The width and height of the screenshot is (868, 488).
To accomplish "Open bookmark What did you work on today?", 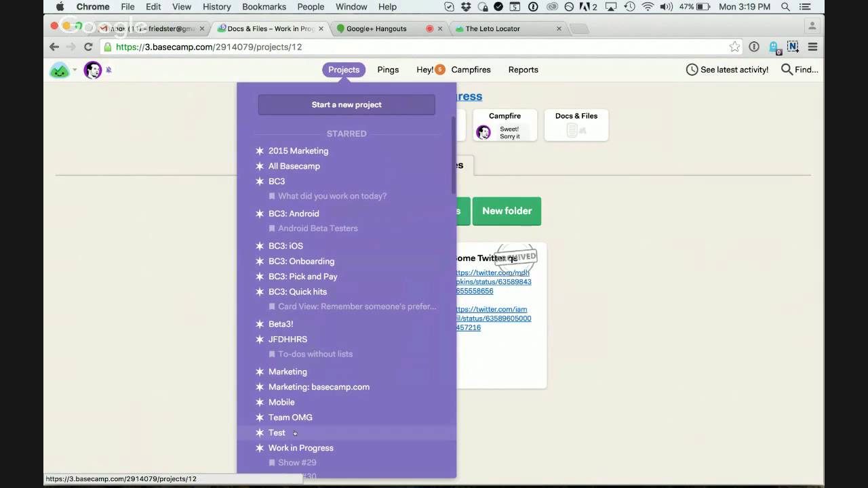I will [x=332, y=196].
